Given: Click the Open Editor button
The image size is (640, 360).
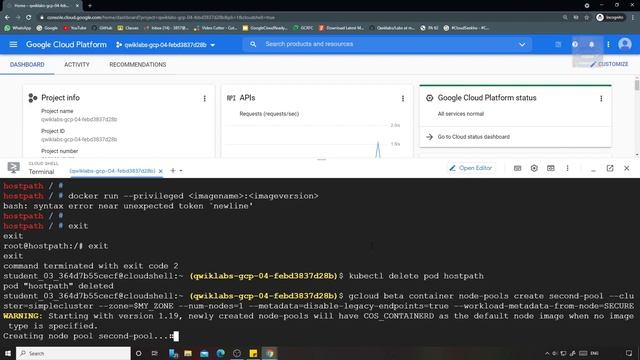Looking at the screenshot, I should [471, 168].
